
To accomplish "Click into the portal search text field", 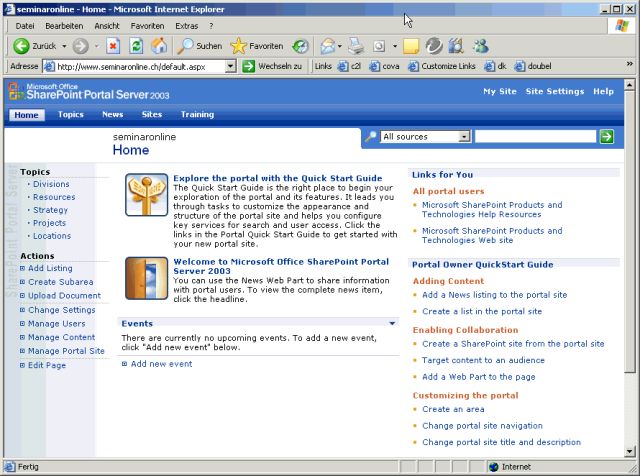I will pos(534,136).
